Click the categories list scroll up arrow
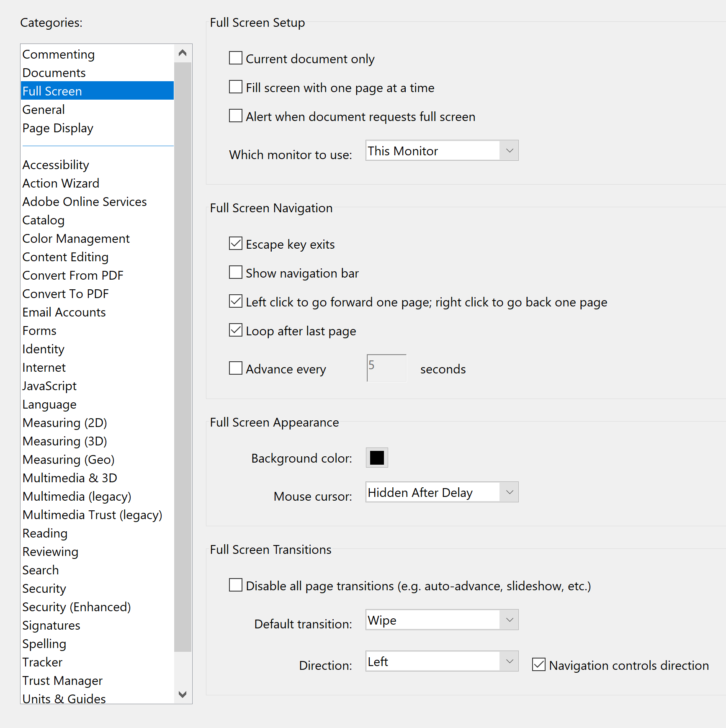The image size is (726, 728). click(183, 53)
